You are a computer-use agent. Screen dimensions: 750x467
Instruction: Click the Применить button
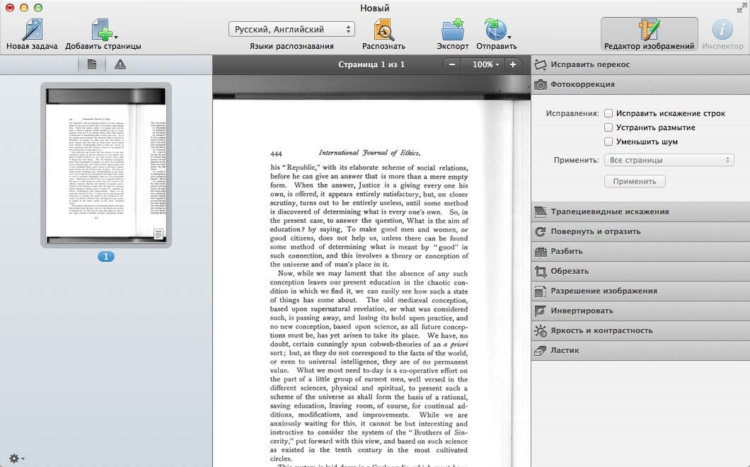coord(635,181)
